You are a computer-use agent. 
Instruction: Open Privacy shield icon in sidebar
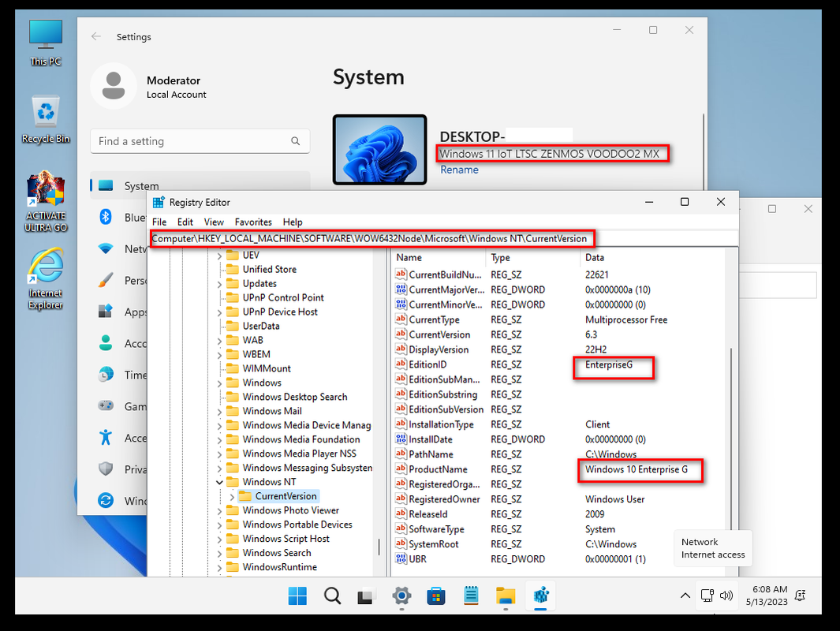coord(106,469)
